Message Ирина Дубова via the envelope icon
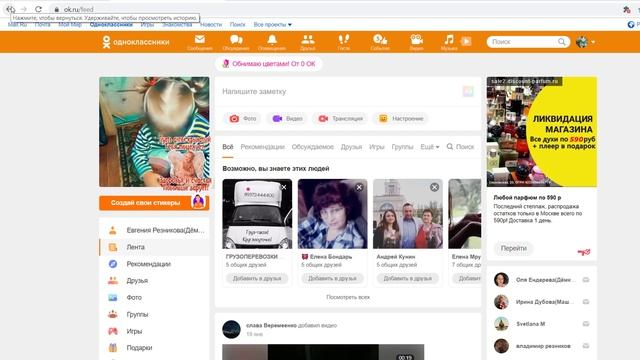The width and height of the screenshot is (640, 360). tap(586, 302)
